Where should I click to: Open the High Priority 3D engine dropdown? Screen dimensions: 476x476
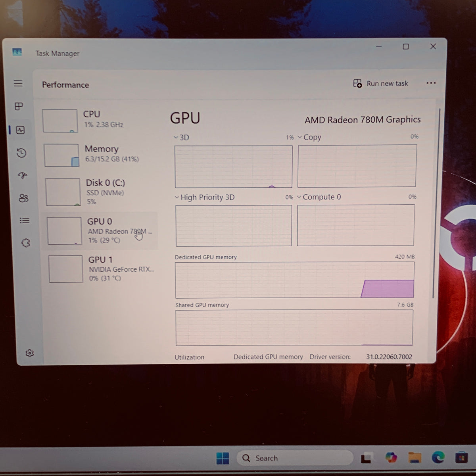click(205, 197)
